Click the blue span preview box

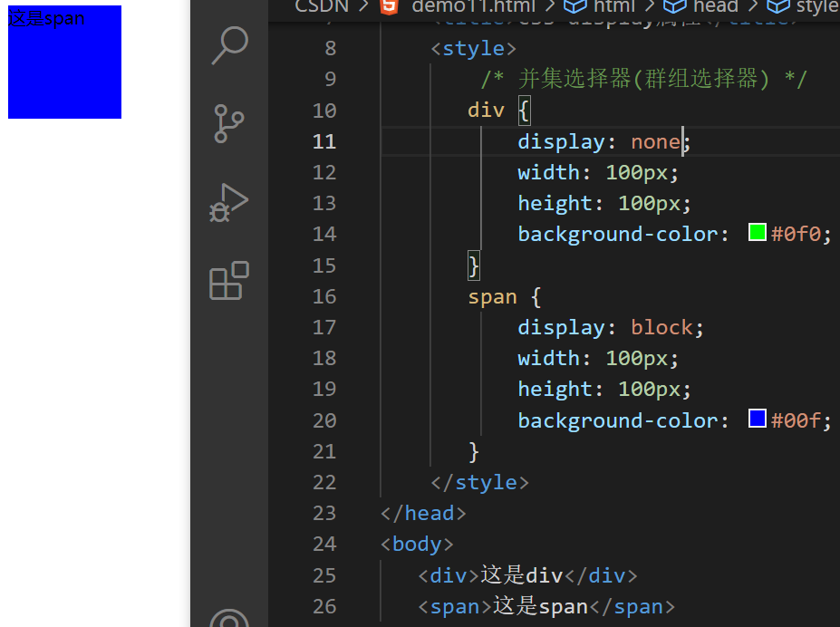[x=64, y=62]
